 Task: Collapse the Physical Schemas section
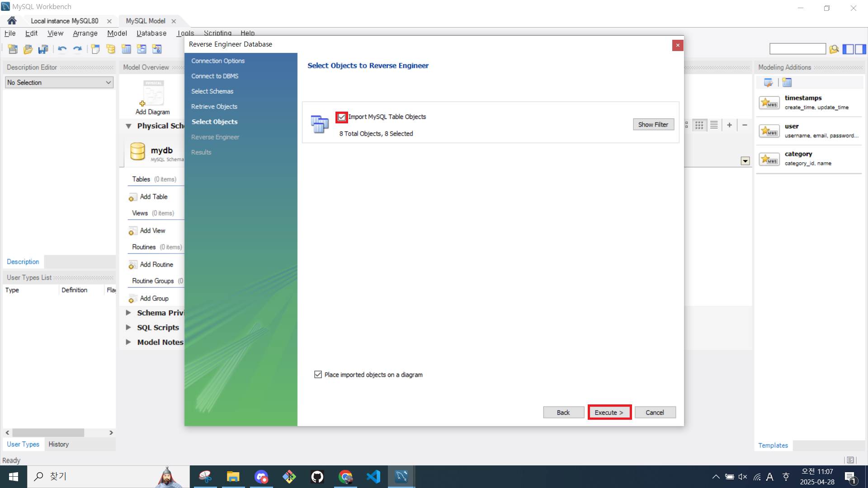coord(128,126)
